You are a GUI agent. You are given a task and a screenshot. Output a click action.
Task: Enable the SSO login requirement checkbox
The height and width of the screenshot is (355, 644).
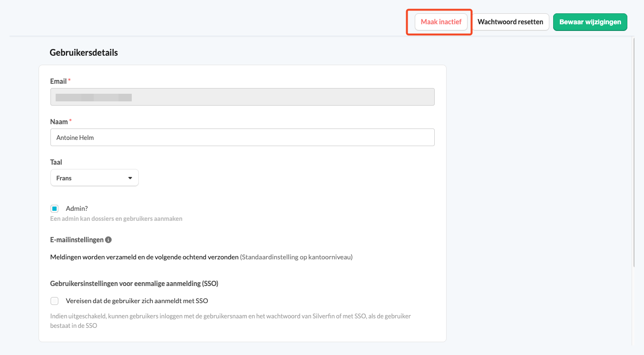pos(55,301)
